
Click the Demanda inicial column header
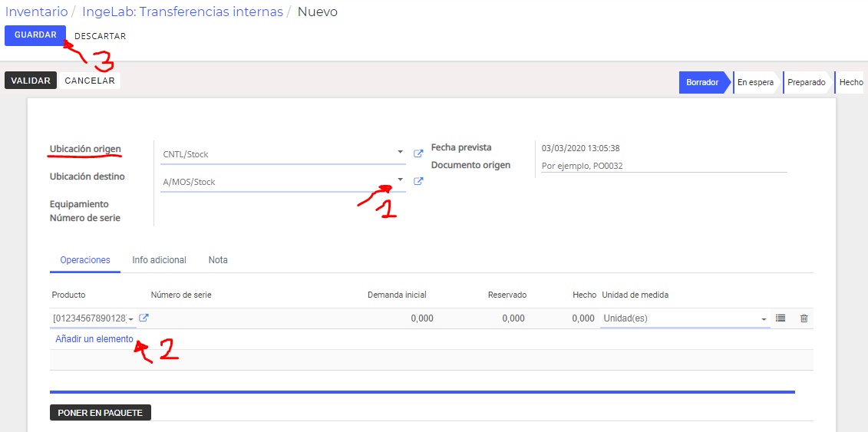pyautogui.click(x=397, y=295)
